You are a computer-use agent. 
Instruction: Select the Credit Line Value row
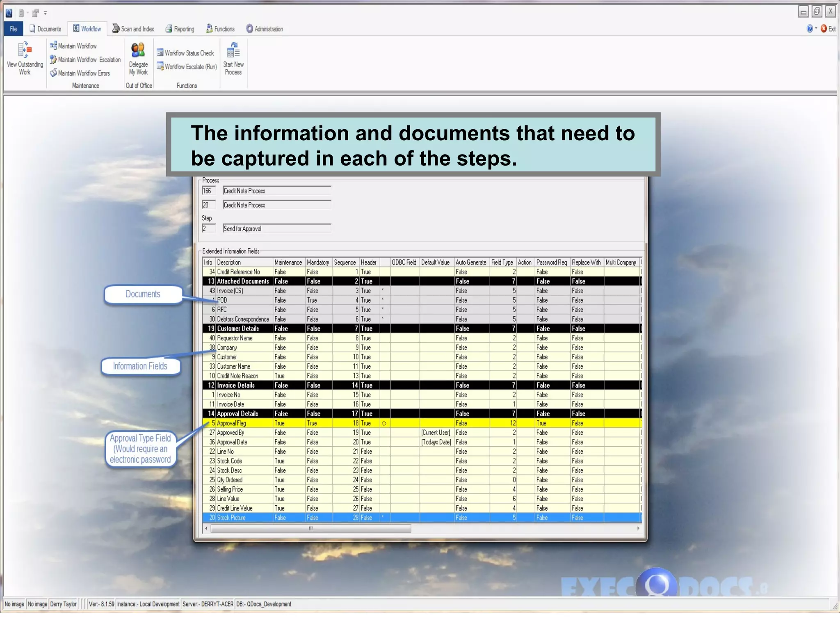pyautogui.click(x=422, y=508)
